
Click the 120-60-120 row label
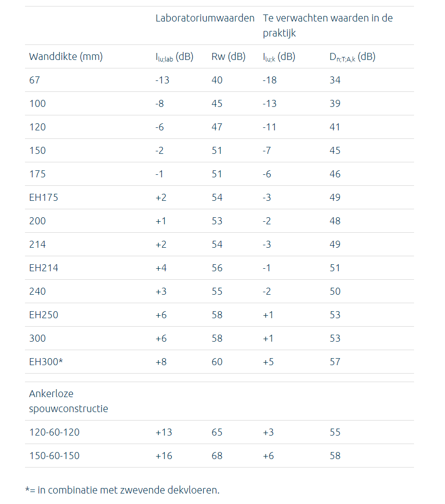coord(54,432)
